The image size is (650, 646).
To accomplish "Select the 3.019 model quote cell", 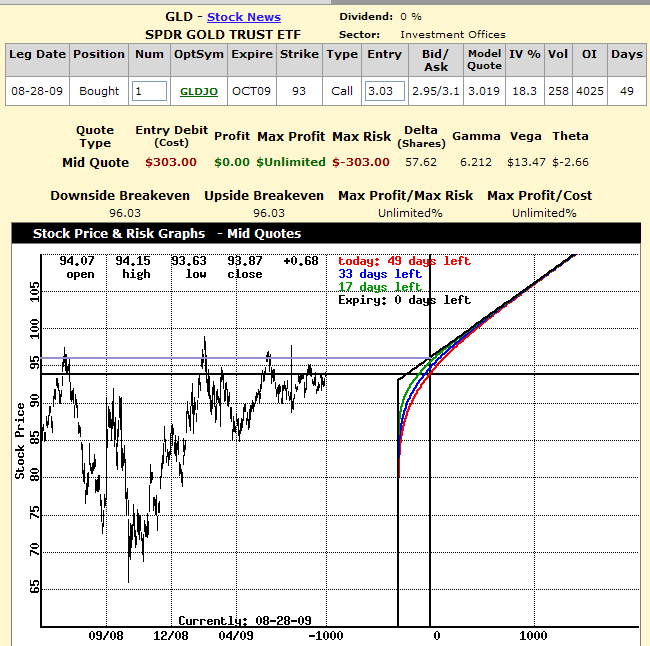I will click(x=484, y=91).
